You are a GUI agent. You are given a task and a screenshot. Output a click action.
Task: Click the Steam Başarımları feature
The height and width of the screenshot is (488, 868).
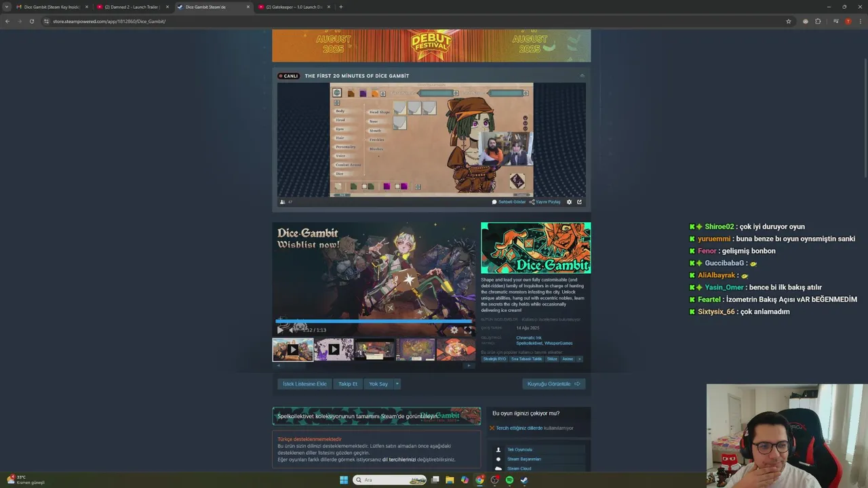(x=524, y=459)
